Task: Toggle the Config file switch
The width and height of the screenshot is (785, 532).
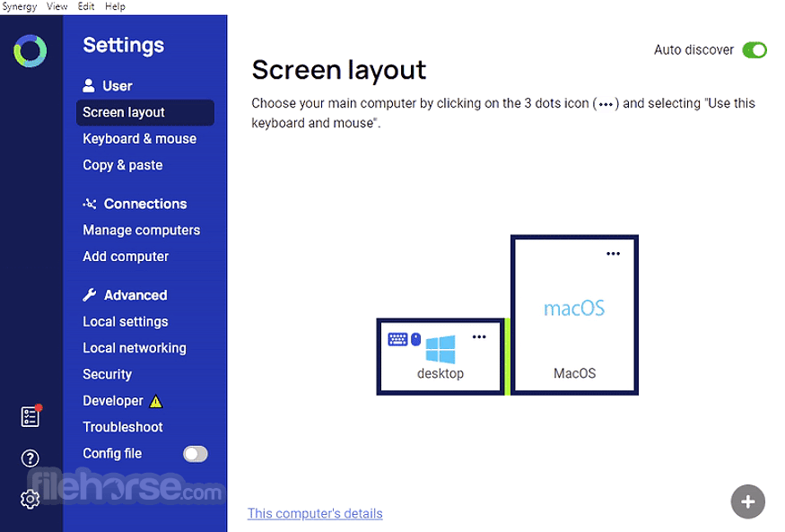Action: [196, 454]
